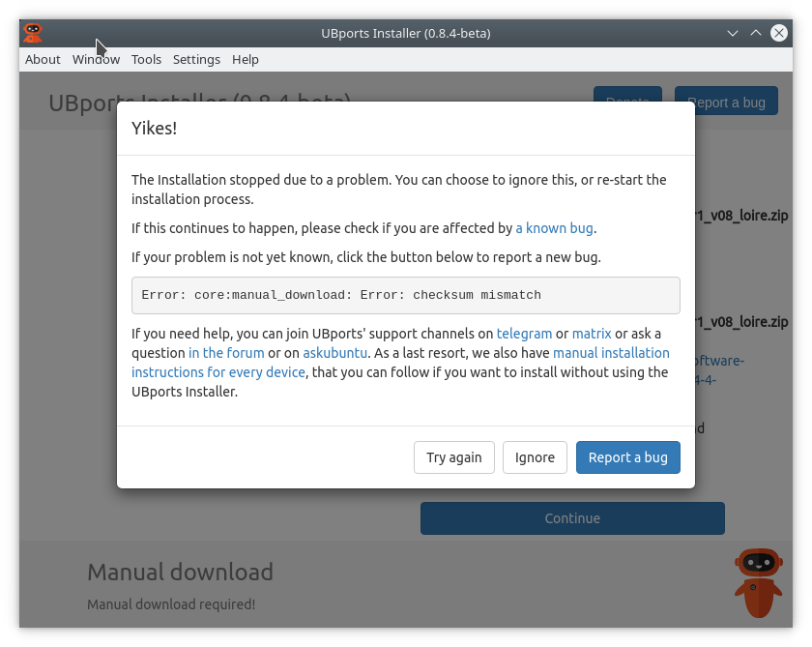
Task: Open the About menu
Action: pos(43,60)
